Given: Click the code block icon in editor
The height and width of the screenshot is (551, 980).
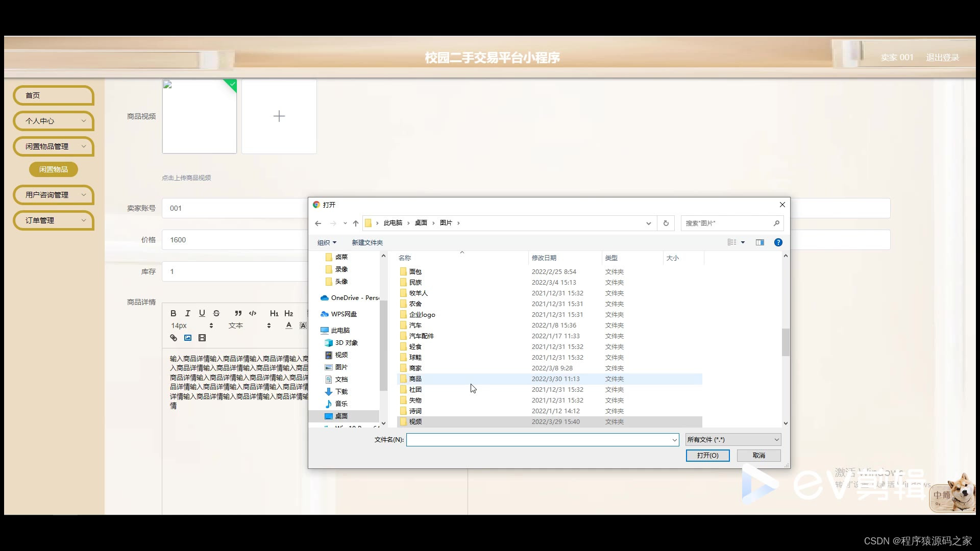Looking at the screenshot, I should (x=252, y=313).
